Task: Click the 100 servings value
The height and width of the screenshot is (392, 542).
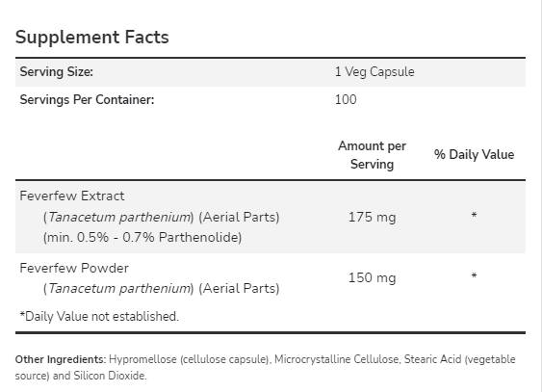Action: [x=346, y=99]
